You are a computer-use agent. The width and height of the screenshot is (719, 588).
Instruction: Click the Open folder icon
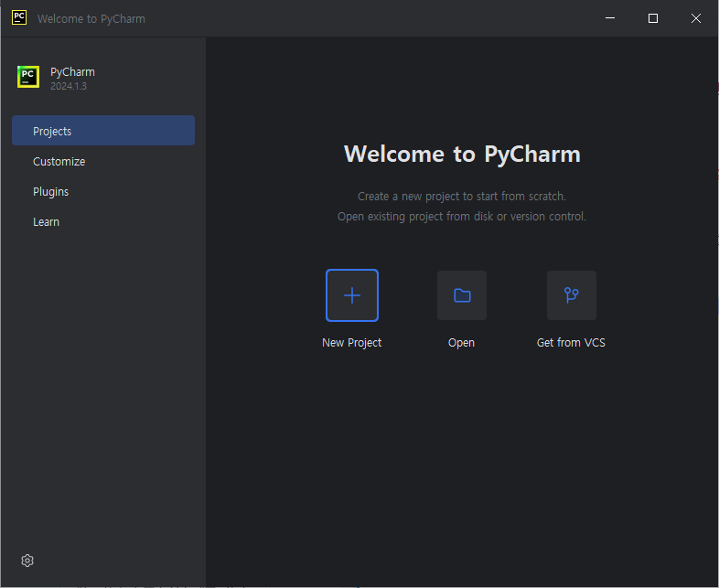[462, 295]
